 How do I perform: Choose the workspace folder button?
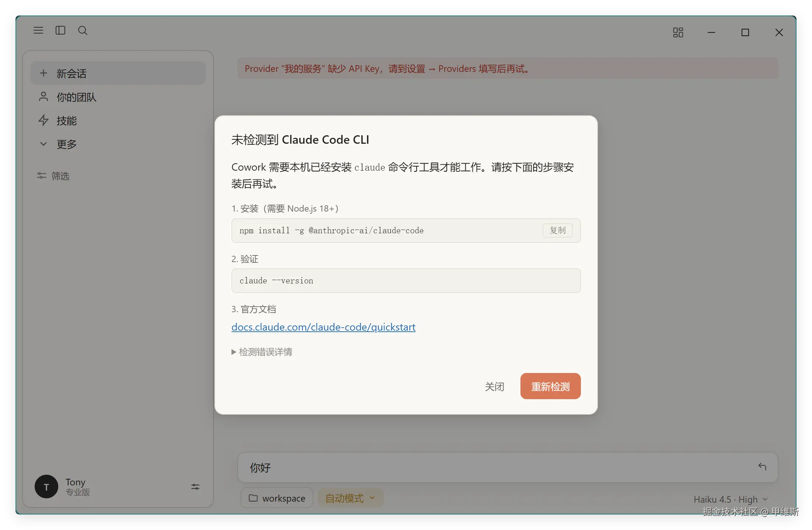(x=277, y=498)
